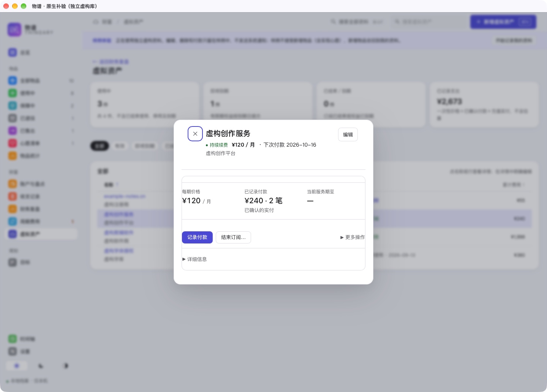Image resolution: width=547 pixels, height=392 pixels.
Task: Click the 已确认的实付 note
Action: click(259, 210)
